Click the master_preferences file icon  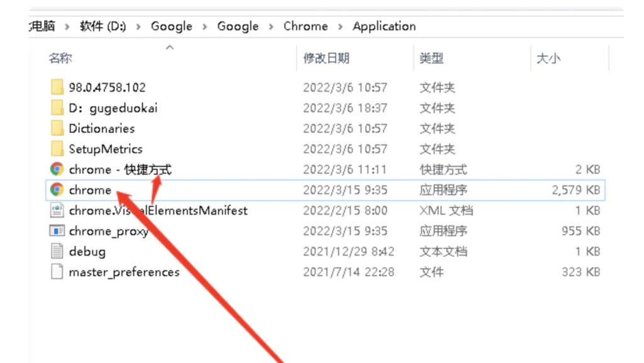(x=57, y=272)
